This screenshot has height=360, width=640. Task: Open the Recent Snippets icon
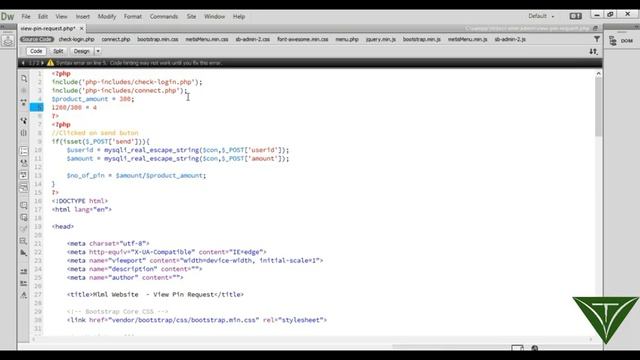tap(24, 241)
